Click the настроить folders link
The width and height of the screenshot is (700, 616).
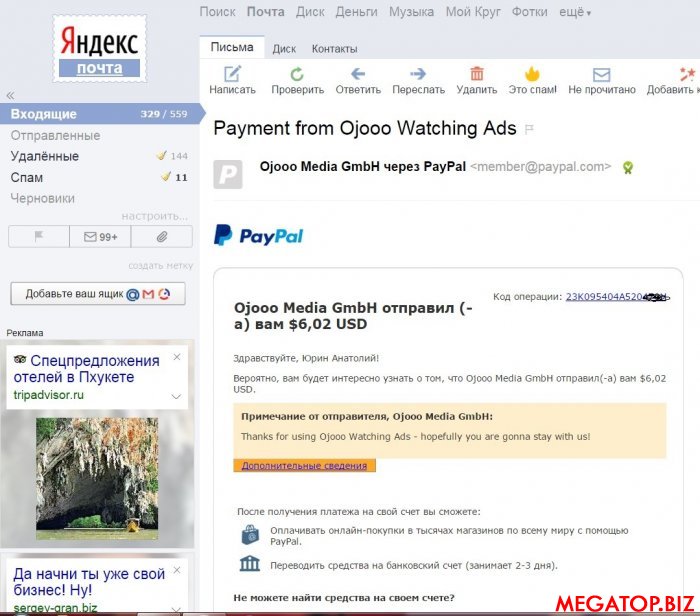point(154,216)
